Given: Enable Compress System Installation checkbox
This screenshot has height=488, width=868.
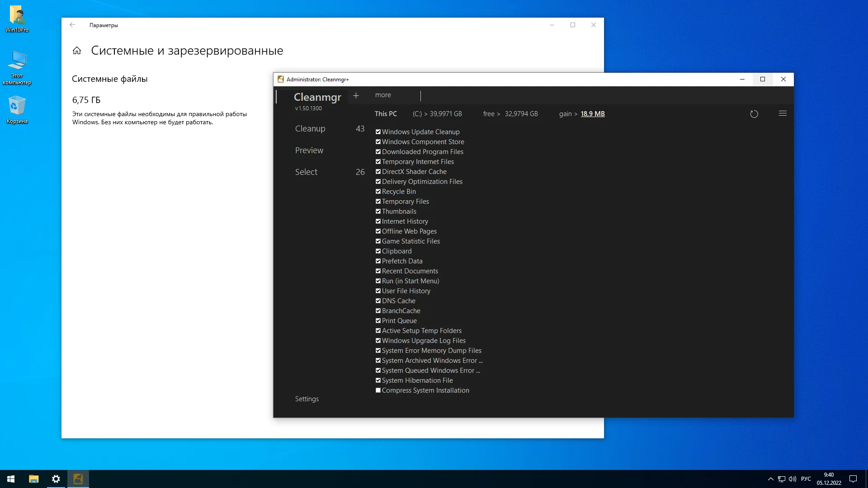Looking at the screenshot, I should [378, 390].
